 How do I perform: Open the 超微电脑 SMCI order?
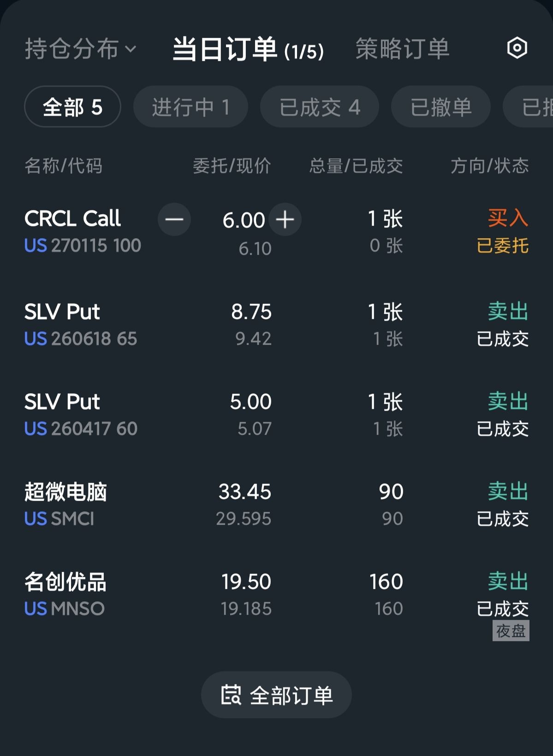click(66, 504)
